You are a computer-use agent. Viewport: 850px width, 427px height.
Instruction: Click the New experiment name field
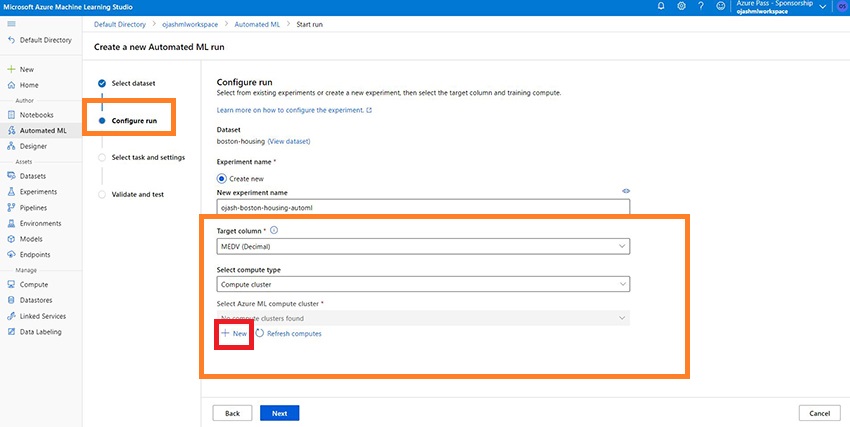(423, 207)
